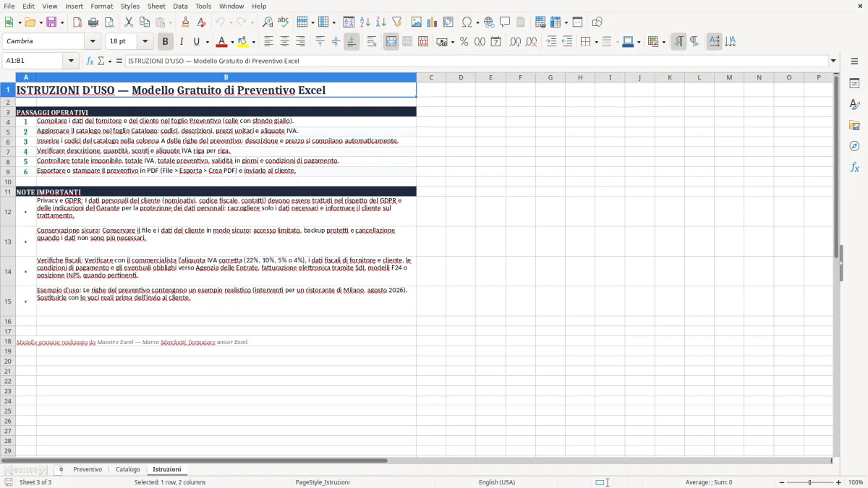Toggle Underline formatting button
This screenshot has width=868, height=488.
click(197, 42)
